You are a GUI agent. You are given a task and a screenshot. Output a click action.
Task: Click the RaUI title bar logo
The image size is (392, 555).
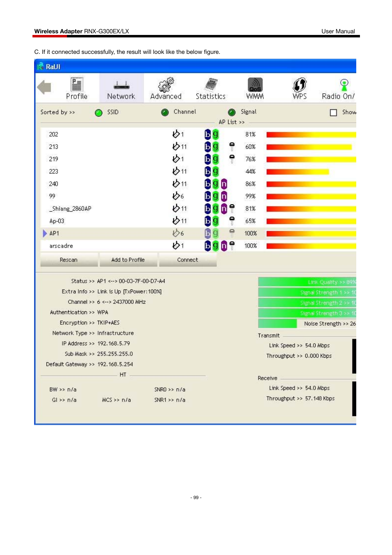point(40,66)
